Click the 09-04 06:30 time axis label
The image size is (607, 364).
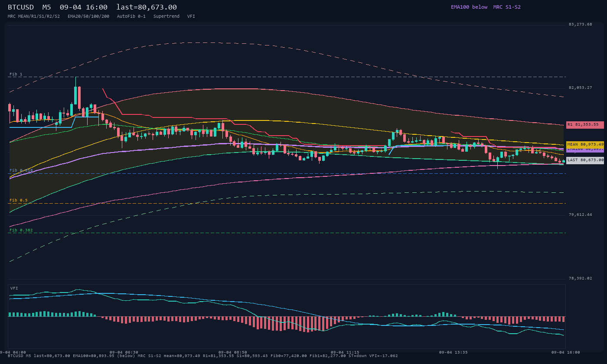click(x=124, y=352)
